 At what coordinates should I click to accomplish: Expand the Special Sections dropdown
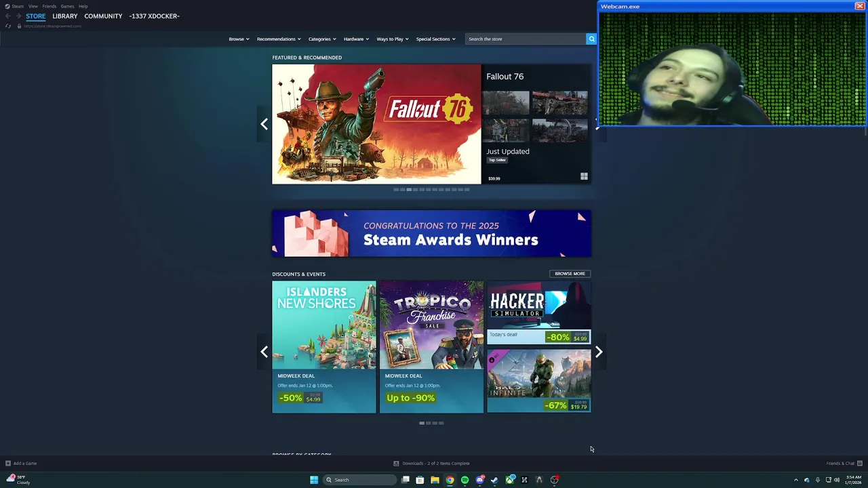tap(436, 39)
